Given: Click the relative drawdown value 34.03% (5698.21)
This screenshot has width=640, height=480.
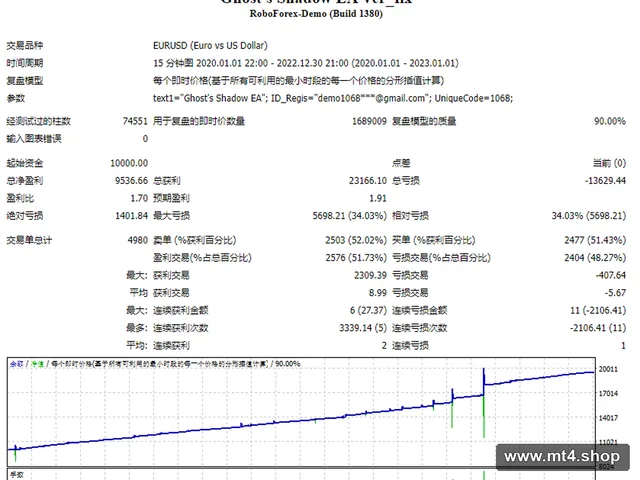Looking at the screenshot, I should (x=589, y=216).
